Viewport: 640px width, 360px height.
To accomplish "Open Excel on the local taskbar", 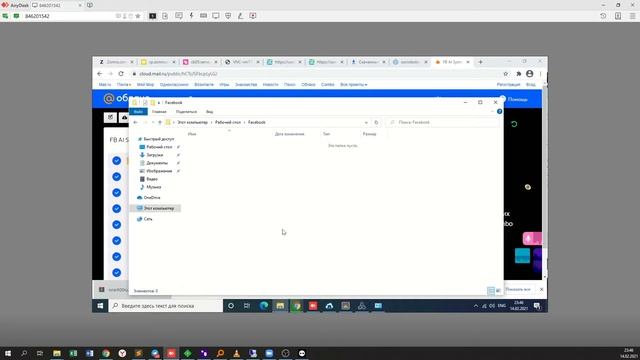I will click(73, 353).
